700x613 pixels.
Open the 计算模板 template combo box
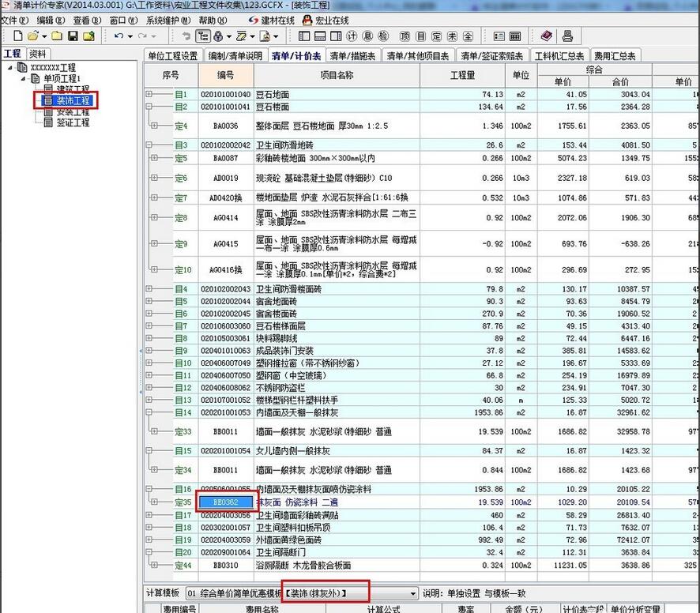click(302, 593)
